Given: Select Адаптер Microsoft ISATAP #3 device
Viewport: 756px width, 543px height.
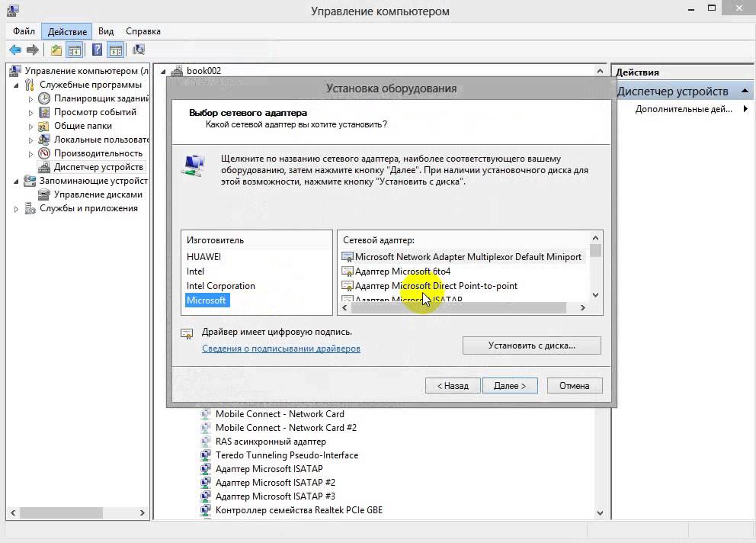Looking at the screenshot, I should 275,496.
